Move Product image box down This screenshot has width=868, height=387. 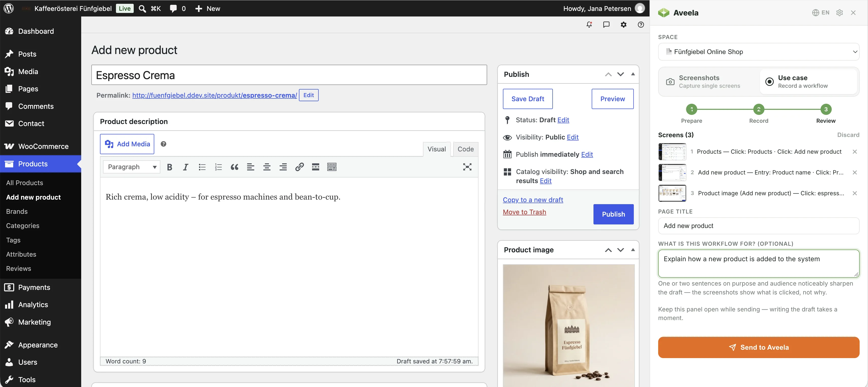coord(621,250)
